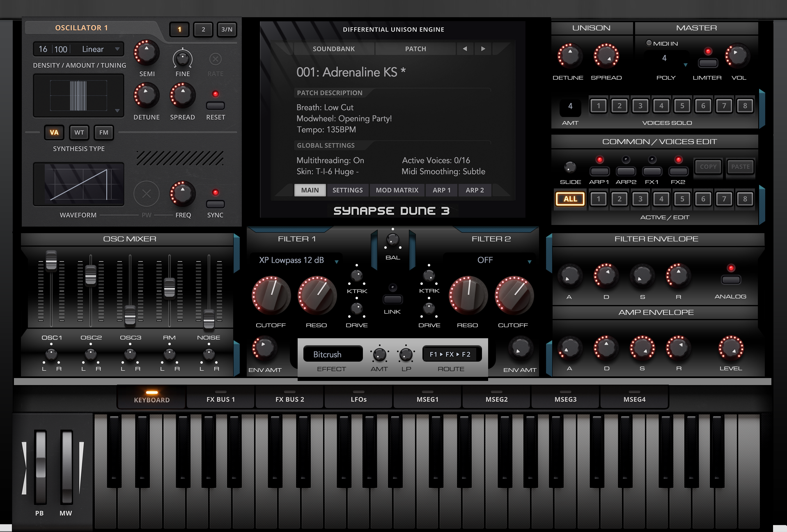Open the F1 FX F2 route selector
This screenshot has width=787, height=532.
pos(452,354)
